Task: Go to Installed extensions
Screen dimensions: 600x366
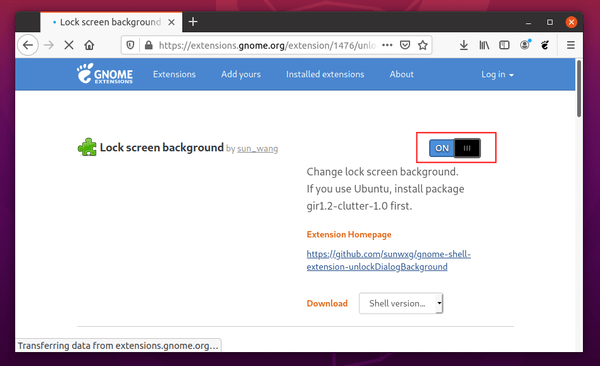Action: pos(325,74)
